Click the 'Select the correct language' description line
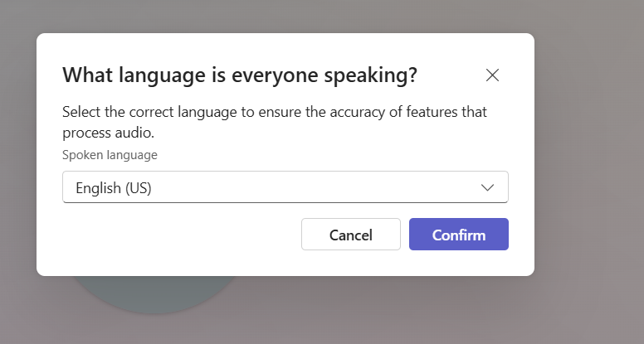Screen dimensions: 644x344 point(274,112)
